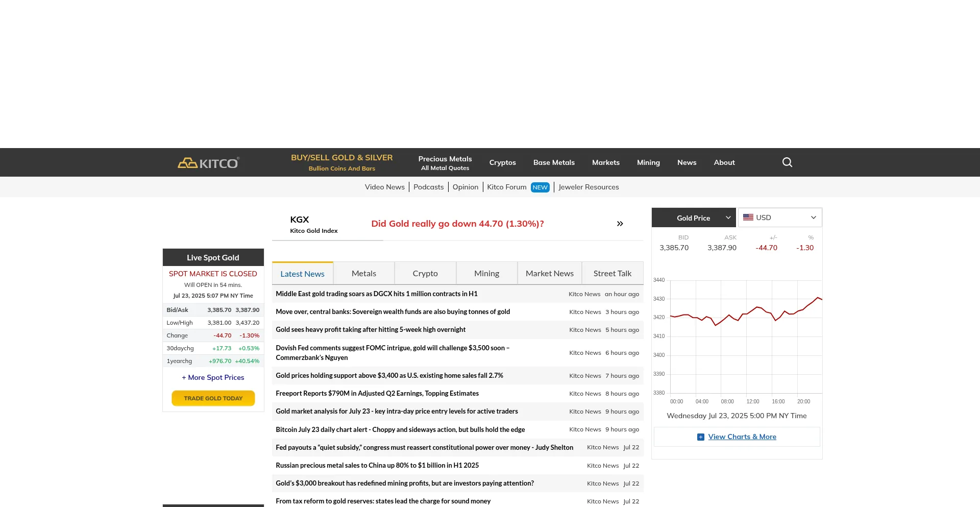The height and width of the screenshot is (507, 980).
Task: Open the Markets menu
Action: 606,162
